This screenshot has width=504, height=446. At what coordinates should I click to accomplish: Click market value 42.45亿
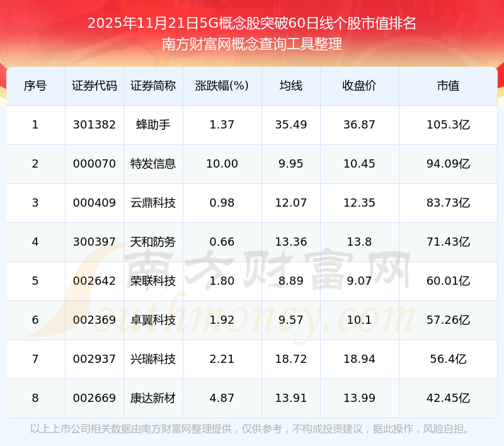coord(448,398)
